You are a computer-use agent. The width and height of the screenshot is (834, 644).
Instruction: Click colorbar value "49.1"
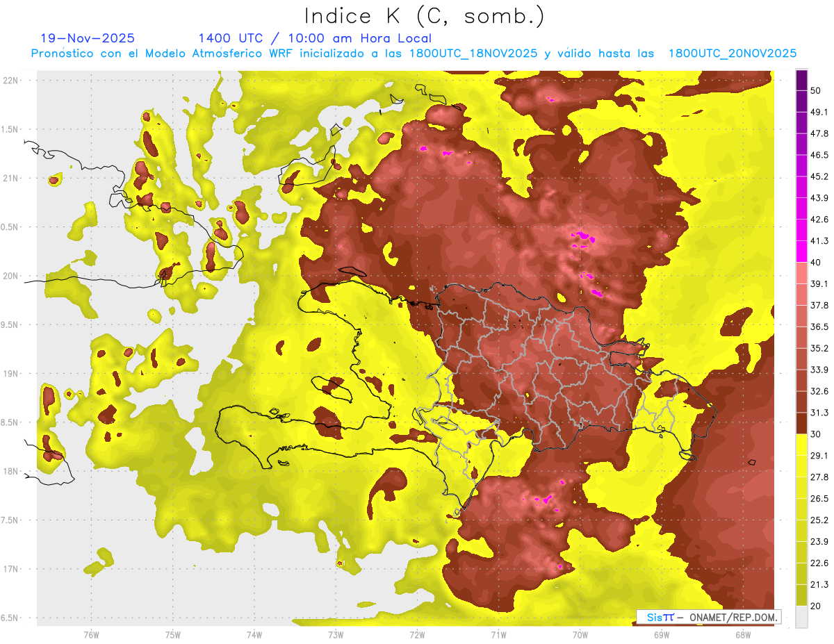819,112
